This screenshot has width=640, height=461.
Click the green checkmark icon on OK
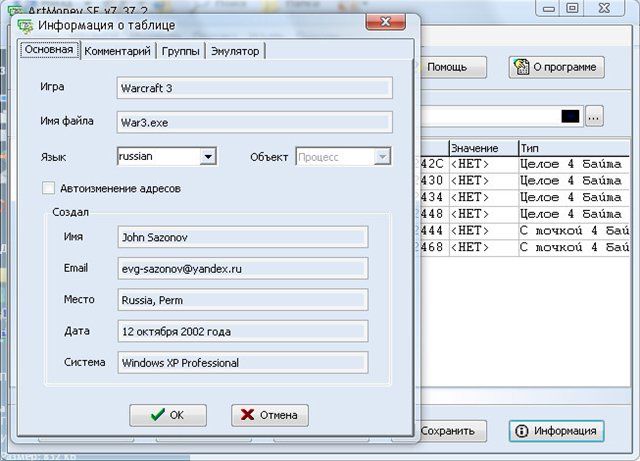[x=158, y=414]
